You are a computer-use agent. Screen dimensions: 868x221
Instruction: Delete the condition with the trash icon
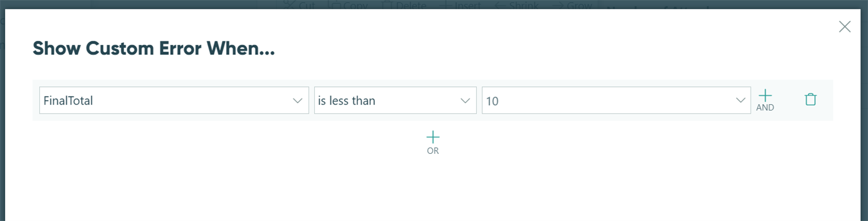click(811, 100)
